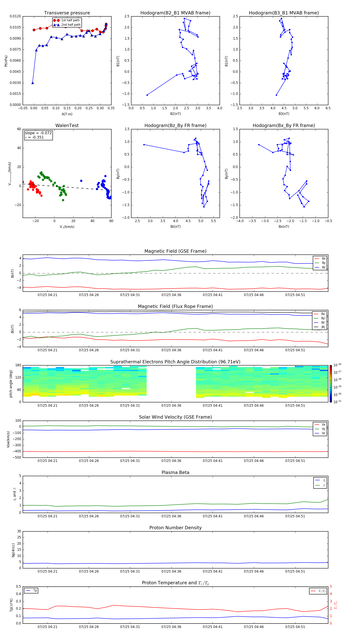This screenshot has height=644, width=351.
Task: Click the 'Vsw(km/s)' y-axis label
Action: (x=8, y=439)
